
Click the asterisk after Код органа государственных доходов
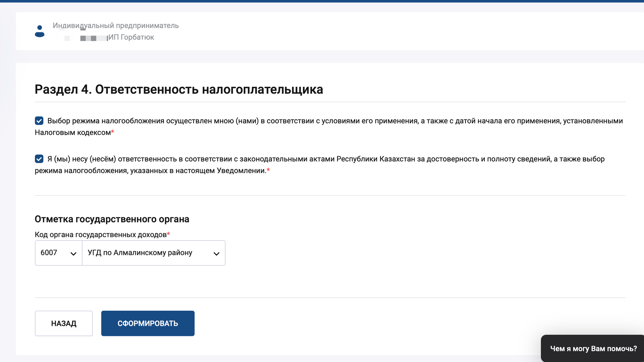pos(169,234)
